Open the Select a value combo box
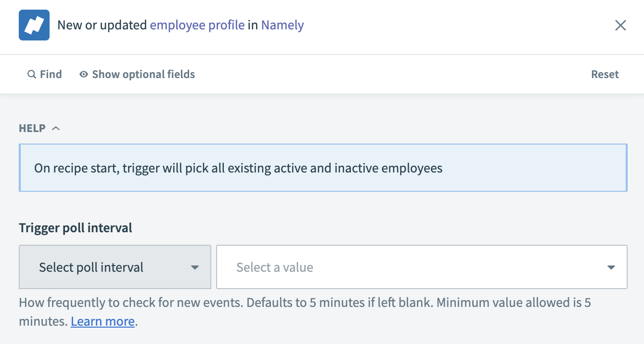Image resolution: width=644 pixels, height=344 pixels. pyautogui.click(x=414, y=267)
